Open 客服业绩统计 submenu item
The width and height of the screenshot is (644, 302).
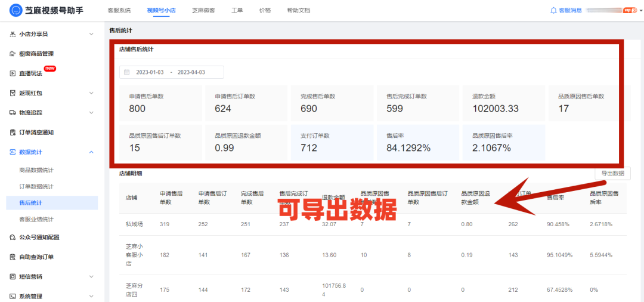(x=36, y=220)
